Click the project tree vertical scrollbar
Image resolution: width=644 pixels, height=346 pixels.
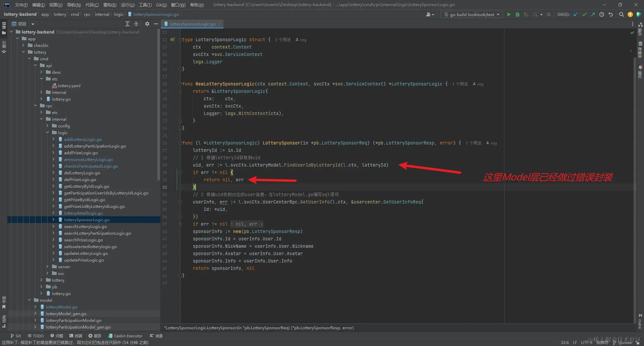[x=159, y=104]
